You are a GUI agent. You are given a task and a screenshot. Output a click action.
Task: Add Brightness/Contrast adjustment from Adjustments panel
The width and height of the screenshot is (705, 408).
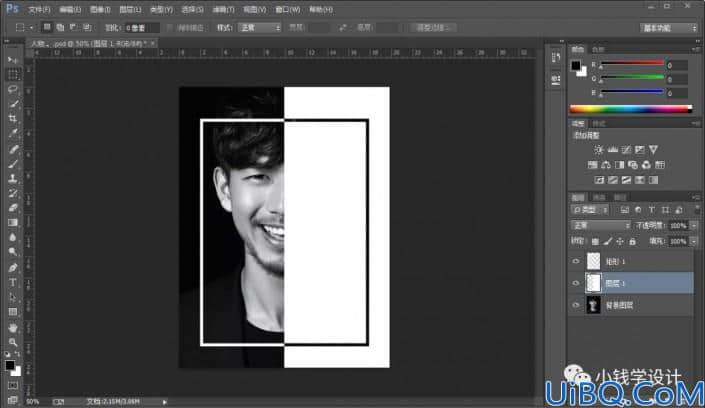[x=598, y=150]
